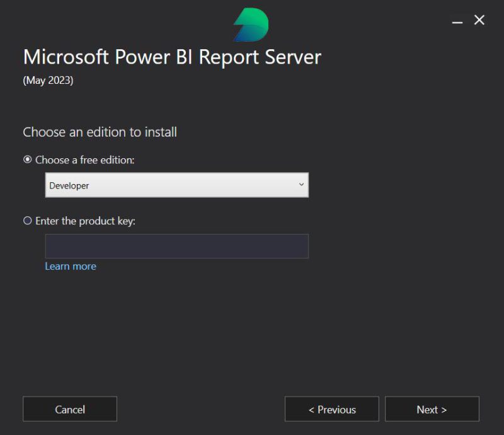
Task: Open the free edition combo box chevron
Action: click(x=301, y=185)
